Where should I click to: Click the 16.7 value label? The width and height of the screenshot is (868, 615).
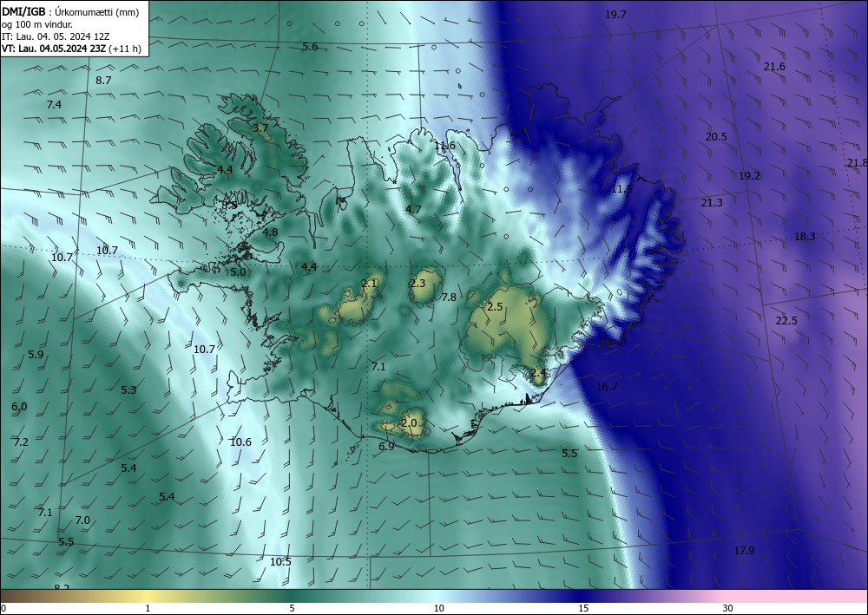[x=607, y=387]
